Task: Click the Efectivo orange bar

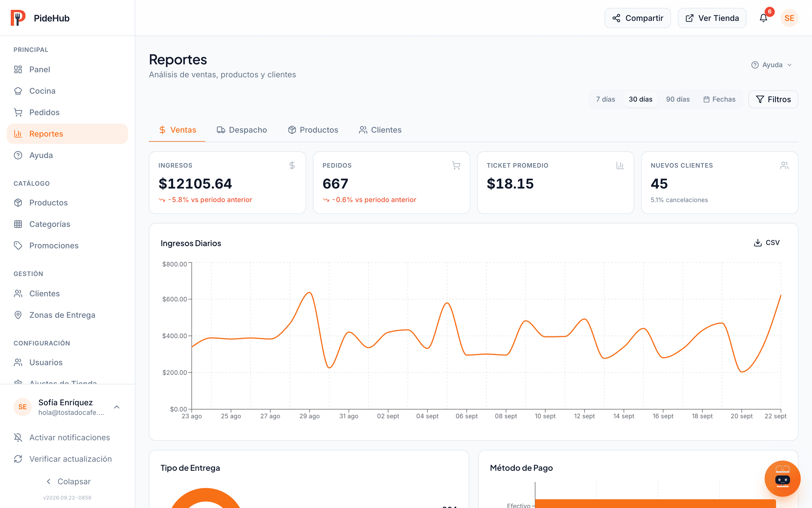Action: (x=656, y=504)
